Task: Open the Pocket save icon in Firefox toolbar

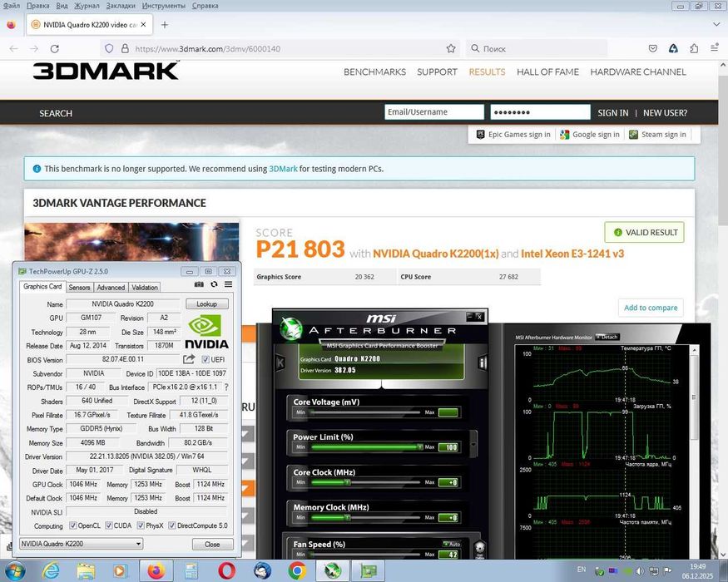Action: 653,48
